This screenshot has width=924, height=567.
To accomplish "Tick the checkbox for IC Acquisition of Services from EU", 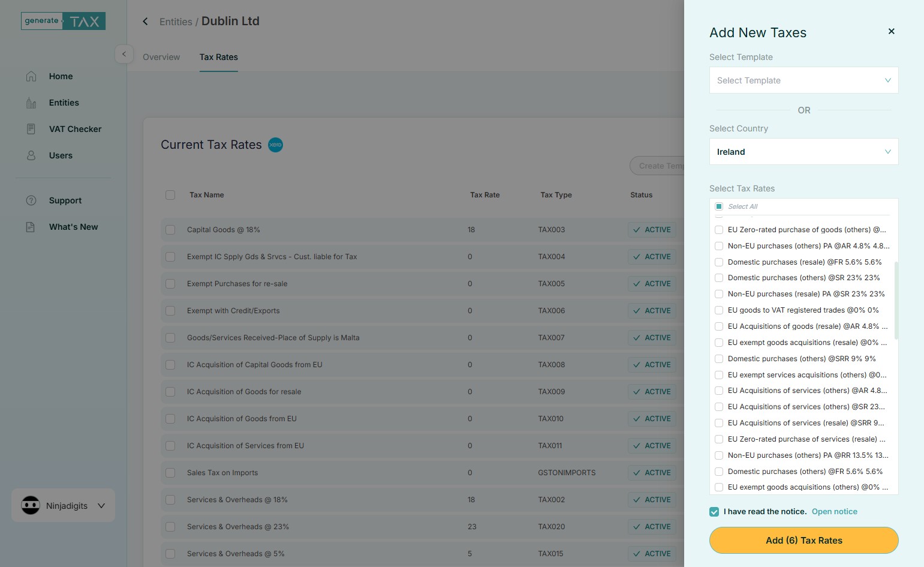I will click(x=170, y=446).
